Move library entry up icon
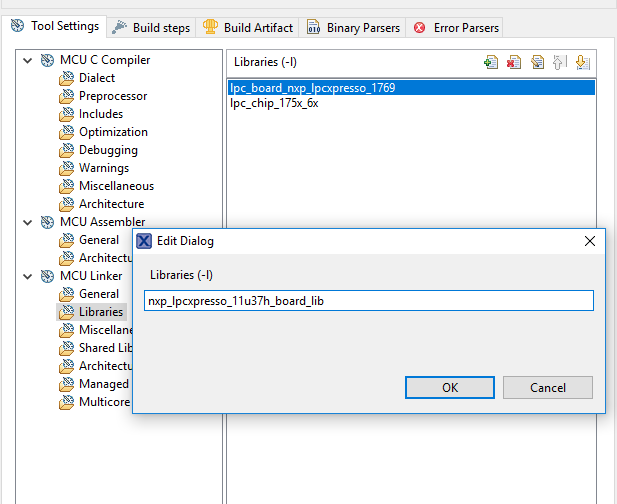The height and width of the screenshot is (504, 617). (559, 62)
